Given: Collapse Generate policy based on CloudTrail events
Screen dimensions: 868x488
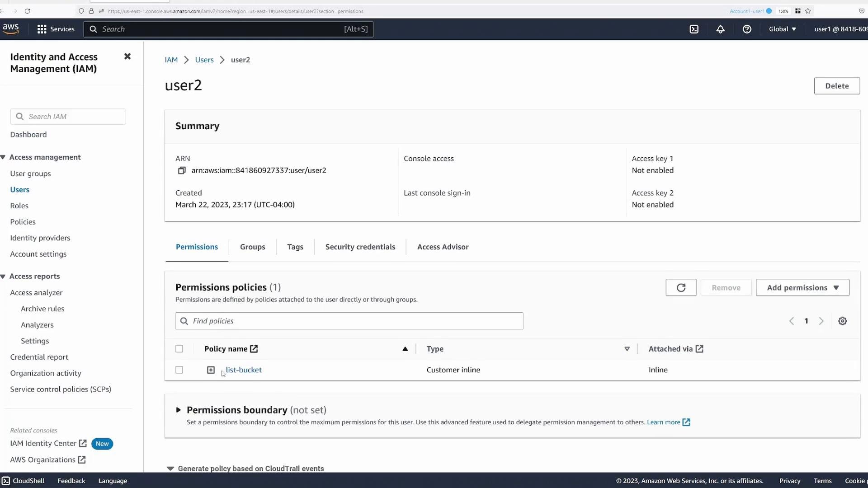Looking at the screenshot, I should (170, 469).
